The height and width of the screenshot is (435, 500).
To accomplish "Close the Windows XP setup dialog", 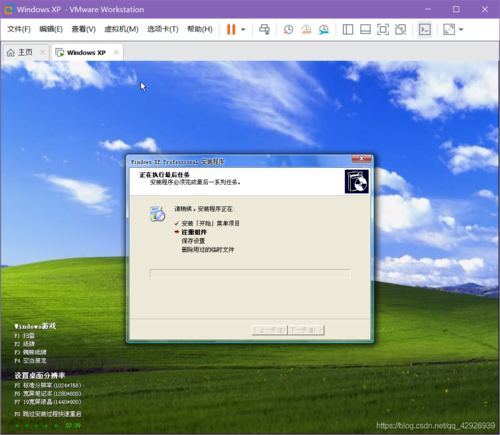I will pos(361,159).
